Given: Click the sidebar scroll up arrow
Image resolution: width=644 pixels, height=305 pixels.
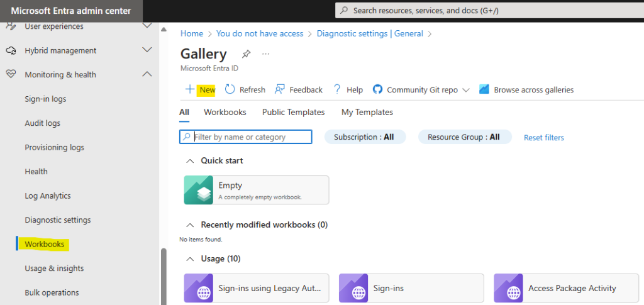Looking at the screenshot, I should 164,29.
